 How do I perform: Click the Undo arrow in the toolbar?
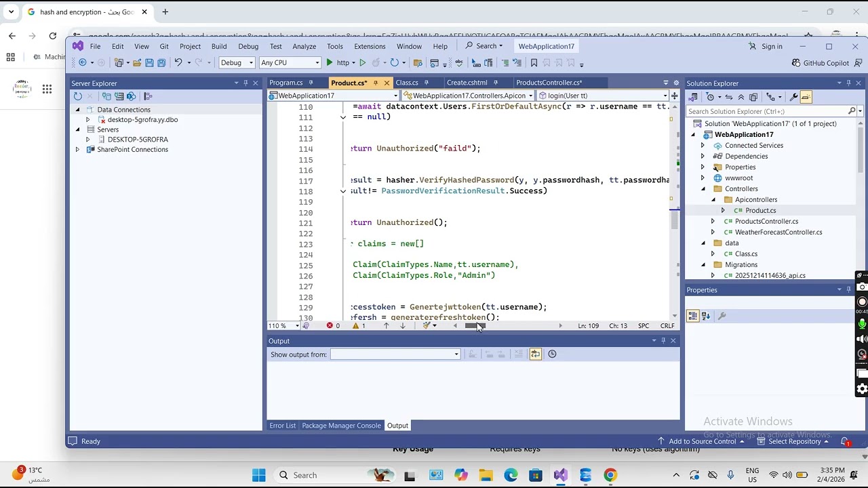178,62
